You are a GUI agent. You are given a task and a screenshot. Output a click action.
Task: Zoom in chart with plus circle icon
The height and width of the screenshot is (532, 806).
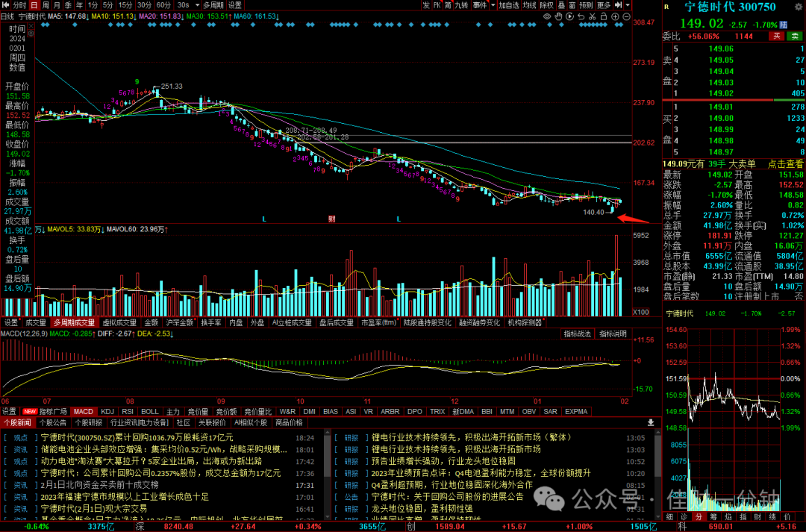pyautogui.click(x=615, y=17)
